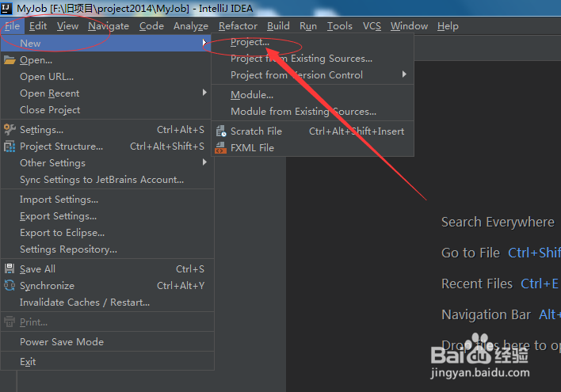Select Module from Existing Sources...
561x392 pixels.
(x=313, y=111)
